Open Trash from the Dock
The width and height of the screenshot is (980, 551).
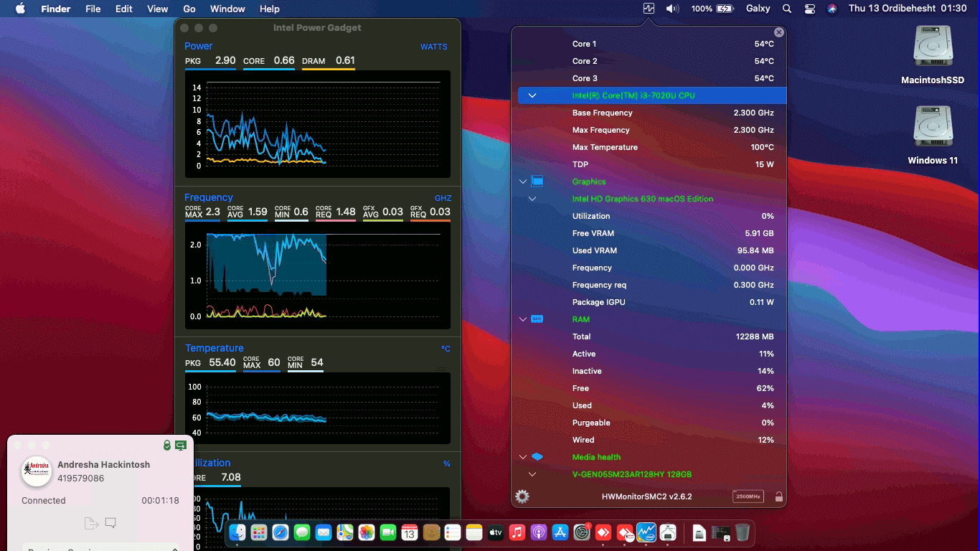pyautogui.click(x=743, y=532)
